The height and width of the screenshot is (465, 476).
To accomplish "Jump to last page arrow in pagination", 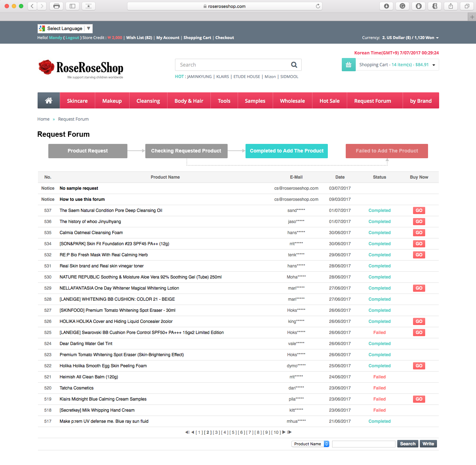I will click(290, 432).
